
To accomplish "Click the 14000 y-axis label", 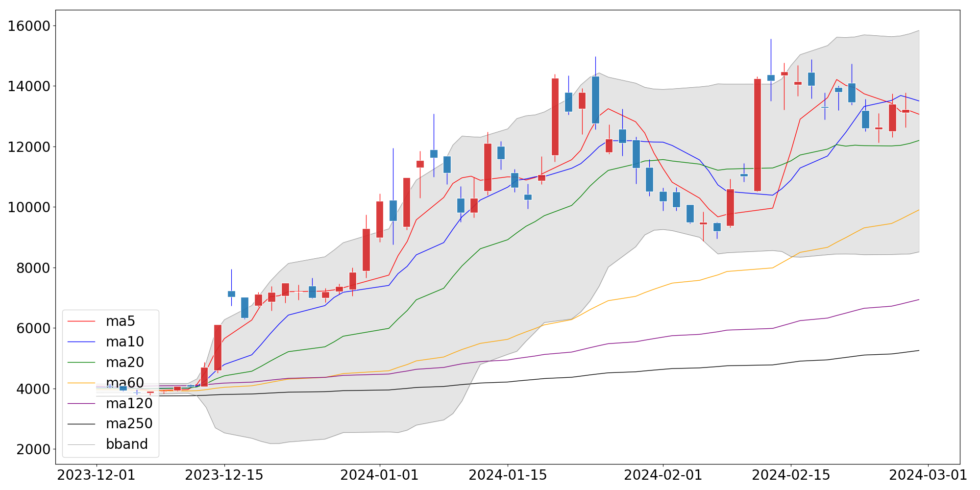I will tap(29, 87).
